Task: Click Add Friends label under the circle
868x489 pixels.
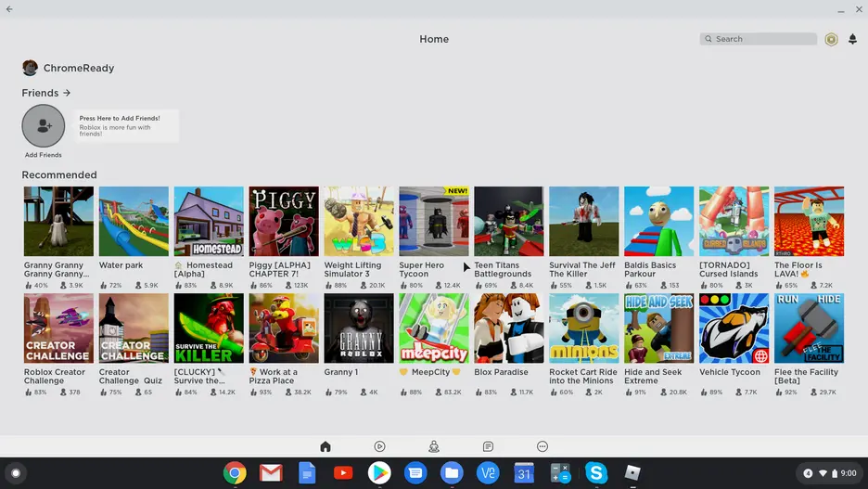Action: click(x=44, y=155)
